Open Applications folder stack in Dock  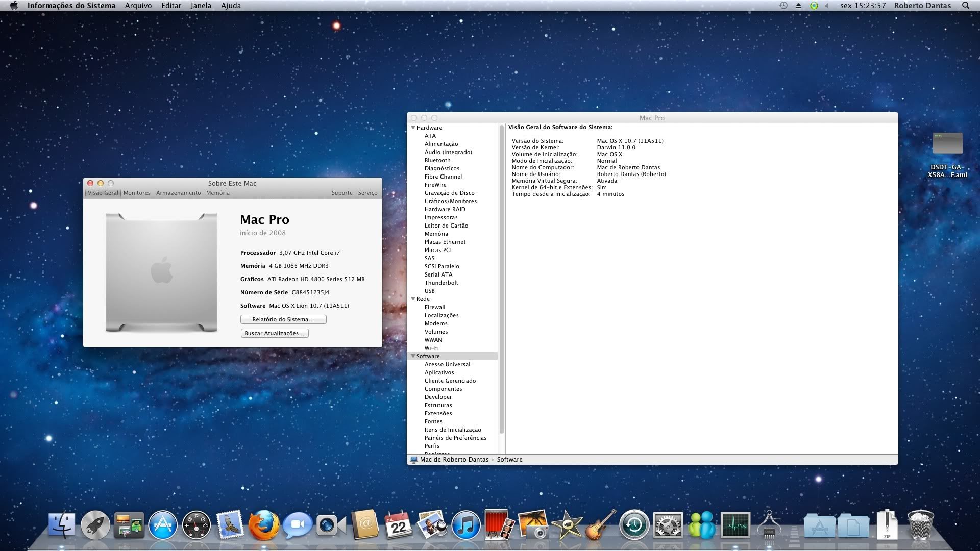(x=819, y=525)
